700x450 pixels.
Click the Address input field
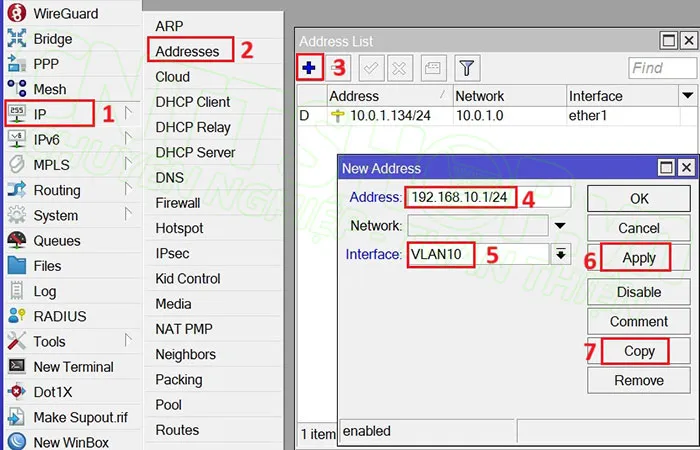[488, 197]
